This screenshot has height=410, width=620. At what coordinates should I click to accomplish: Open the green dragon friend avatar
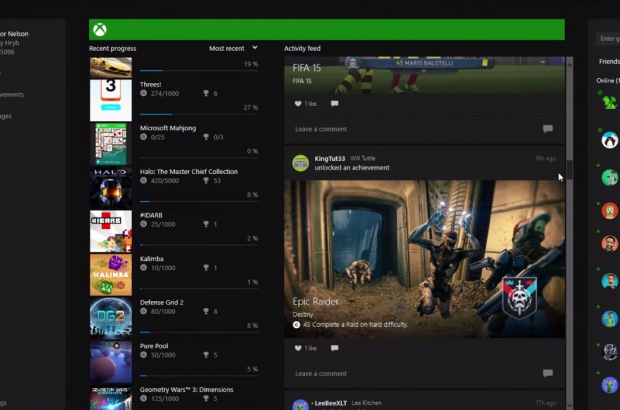(x=609, y=102)
